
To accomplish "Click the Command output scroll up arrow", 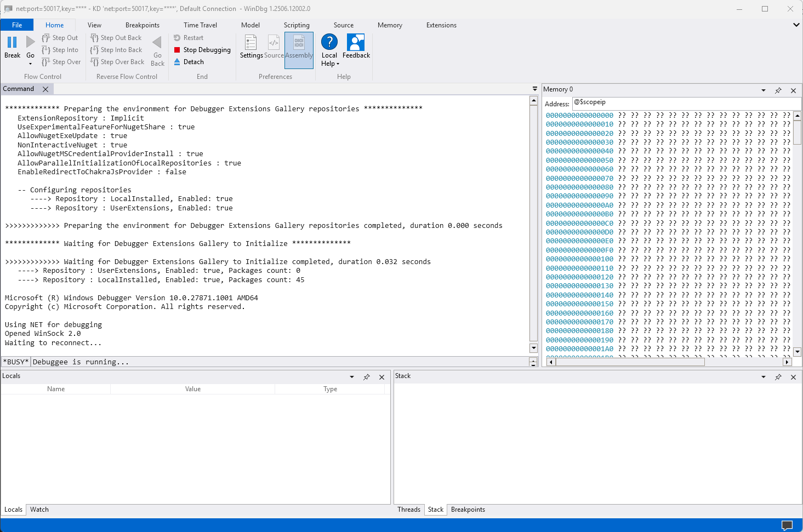I will (x=533, y=101).
